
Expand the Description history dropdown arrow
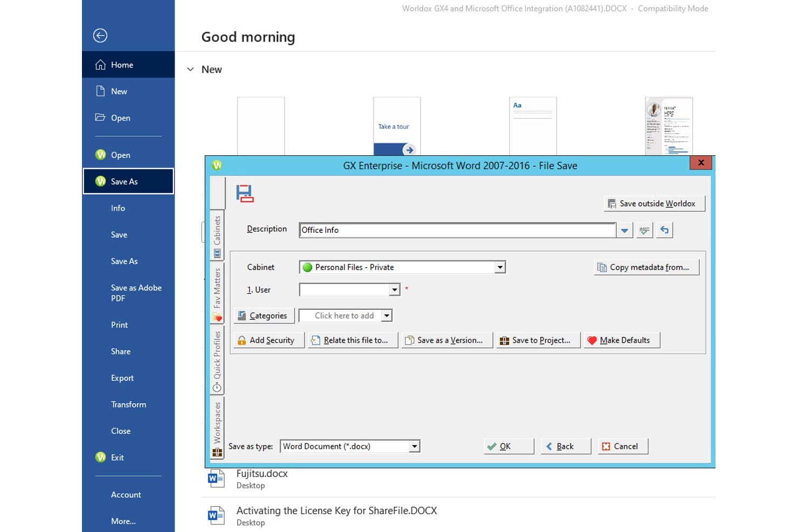[x=624, y=230]
